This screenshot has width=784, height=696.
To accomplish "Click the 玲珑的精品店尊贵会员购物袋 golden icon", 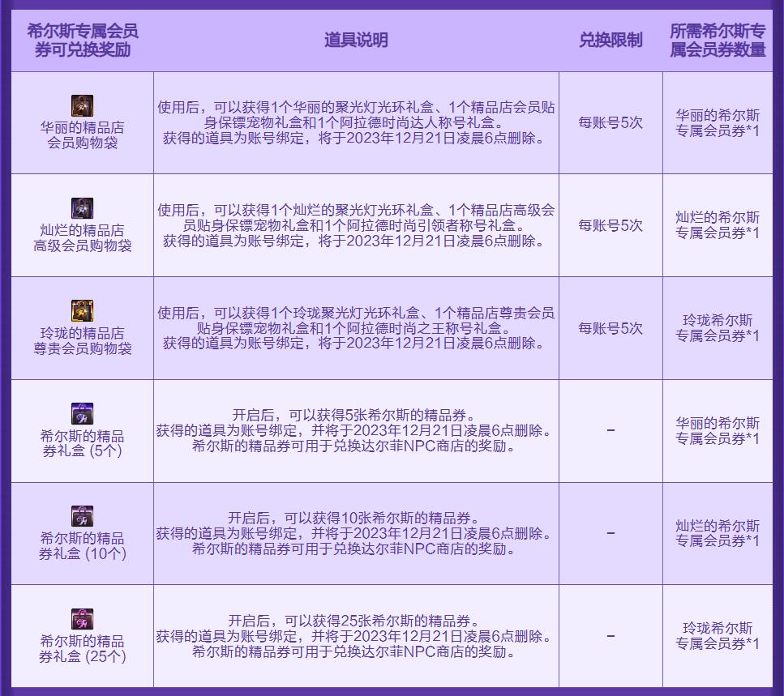I will coord(82,311).
